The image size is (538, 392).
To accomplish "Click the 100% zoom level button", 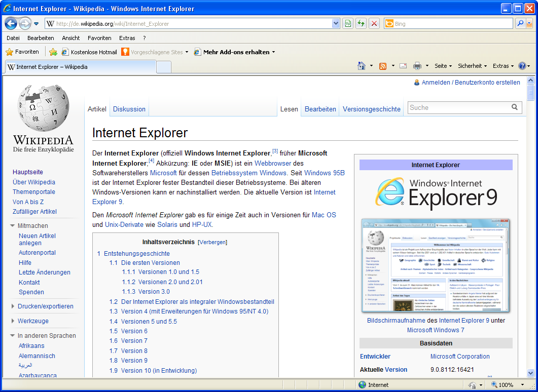I will tap(503, 385).
